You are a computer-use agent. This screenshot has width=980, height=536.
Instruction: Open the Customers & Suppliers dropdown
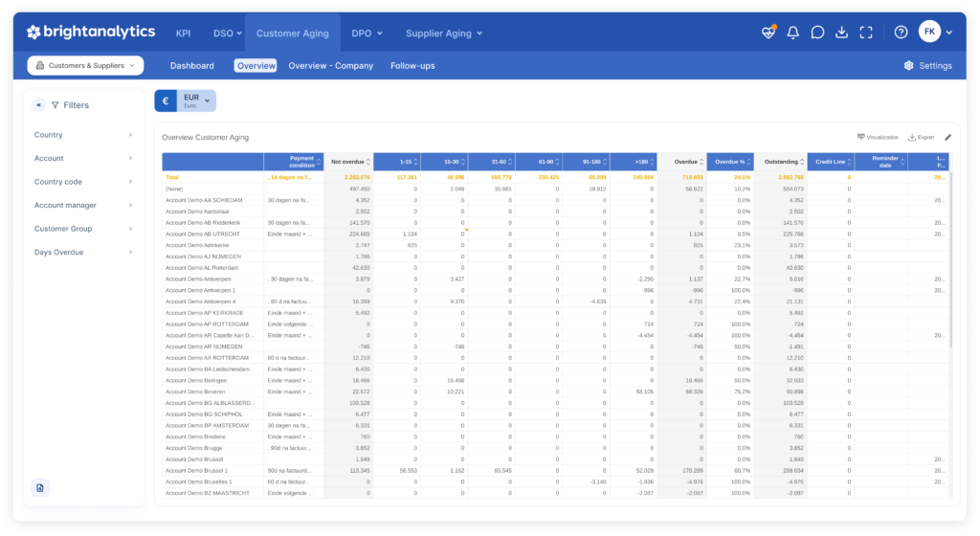(x=85, y=66)
